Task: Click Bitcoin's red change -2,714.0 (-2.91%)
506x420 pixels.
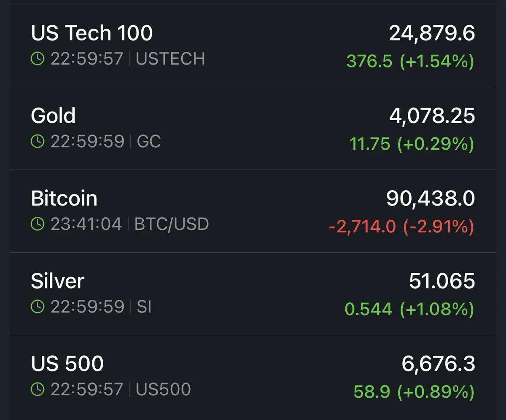Action: (x=401, y=227)
